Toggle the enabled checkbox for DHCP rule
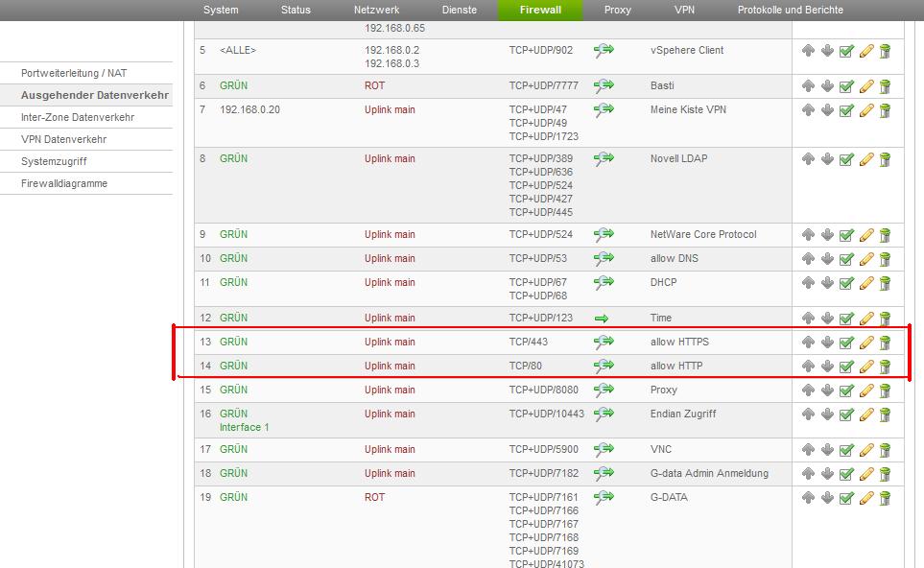The height and width of the screenshot is (568, 924). click(846, 283)
